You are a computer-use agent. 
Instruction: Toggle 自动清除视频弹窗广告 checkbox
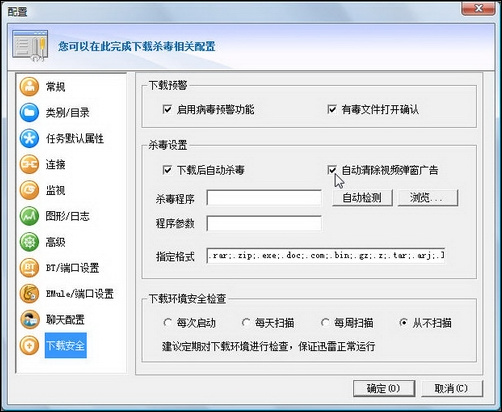tap(332, 170)
